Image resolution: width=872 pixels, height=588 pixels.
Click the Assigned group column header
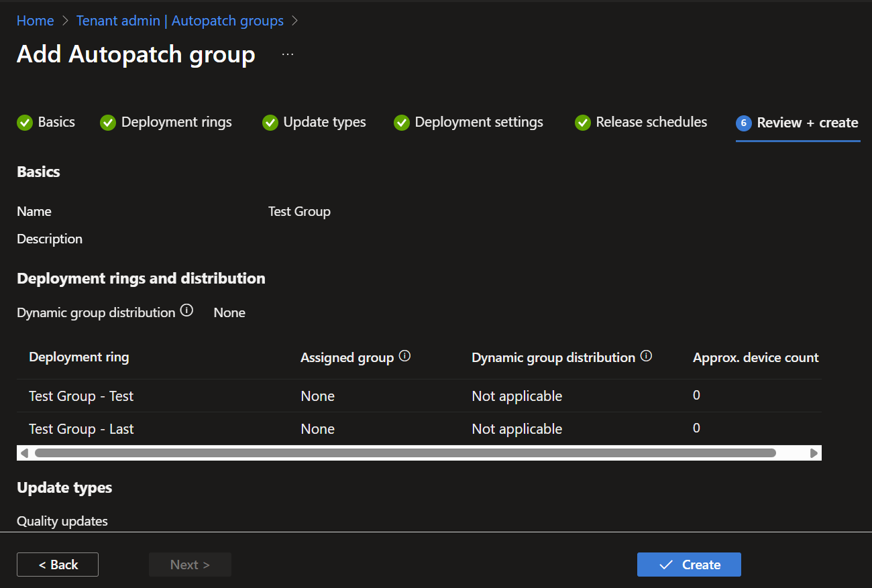click(347, 357)
